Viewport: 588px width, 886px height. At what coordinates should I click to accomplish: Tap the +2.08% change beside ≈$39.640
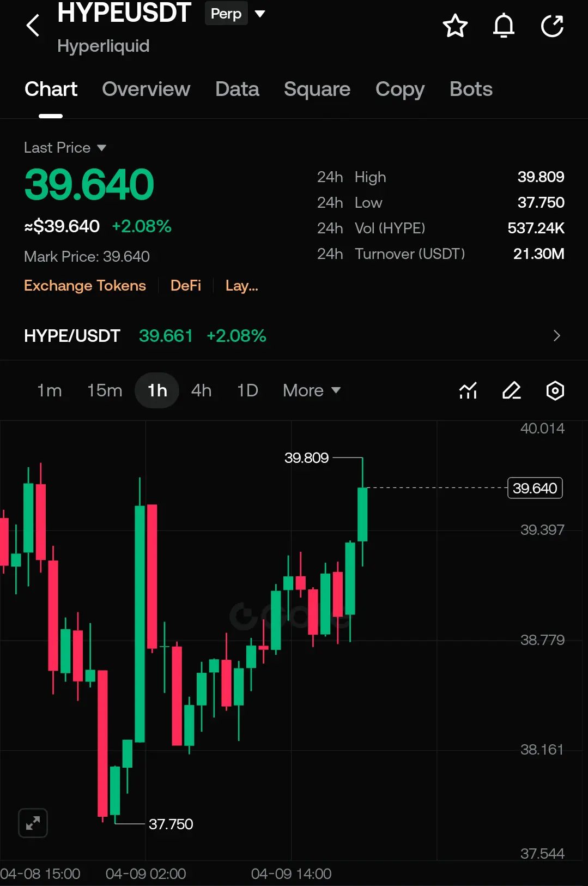click(142, 226)
